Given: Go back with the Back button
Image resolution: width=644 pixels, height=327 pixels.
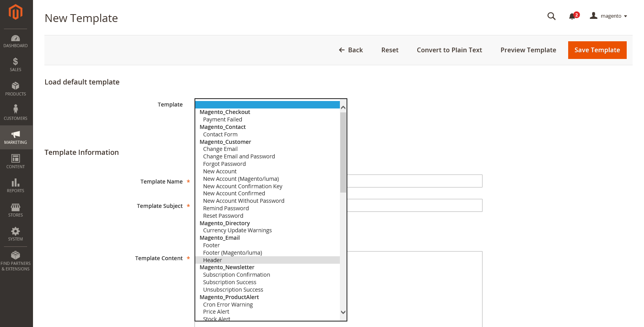Looking at the screenshot, I should tap(351, 50).
